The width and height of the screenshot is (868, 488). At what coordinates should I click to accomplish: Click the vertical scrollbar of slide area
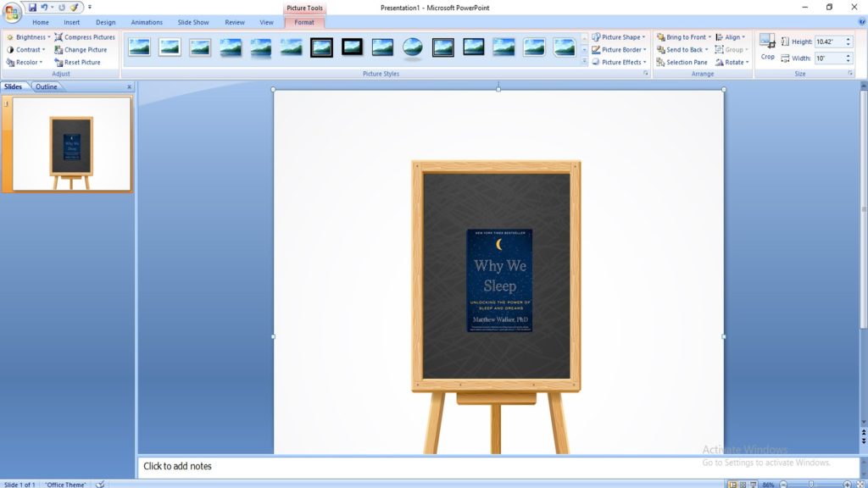click(x=864, y=210)
